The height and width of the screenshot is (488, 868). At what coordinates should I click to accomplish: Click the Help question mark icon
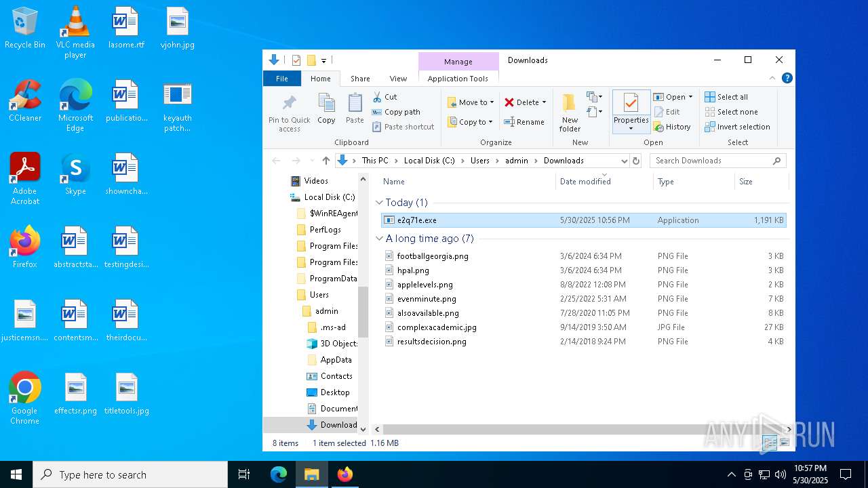(787, 78)
